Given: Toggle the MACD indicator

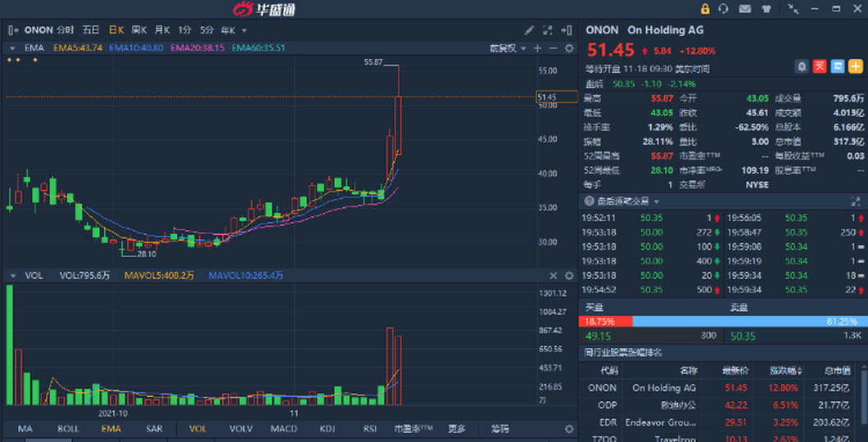Looking at the screenshot, I should (x=283, y=429).
